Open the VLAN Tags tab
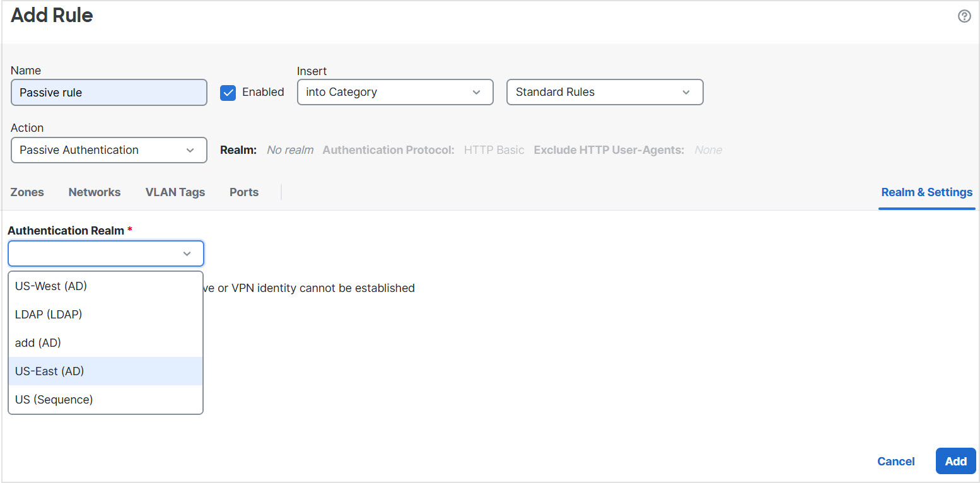This screenshot has width=980, height=483. (x=175, y=192)
